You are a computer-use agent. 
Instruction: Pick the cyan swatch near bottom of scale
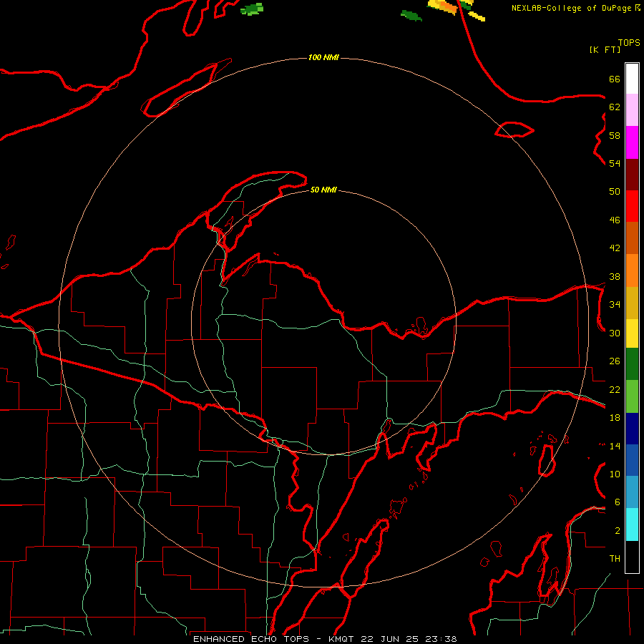(x=632, y=525)
